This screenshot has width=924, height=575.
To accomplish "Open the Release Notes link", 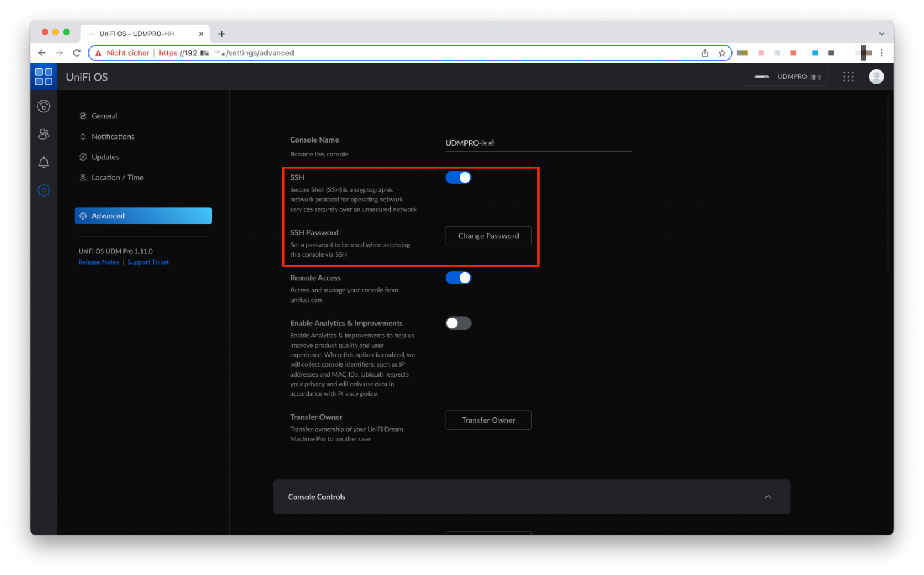I will point(99,262).
